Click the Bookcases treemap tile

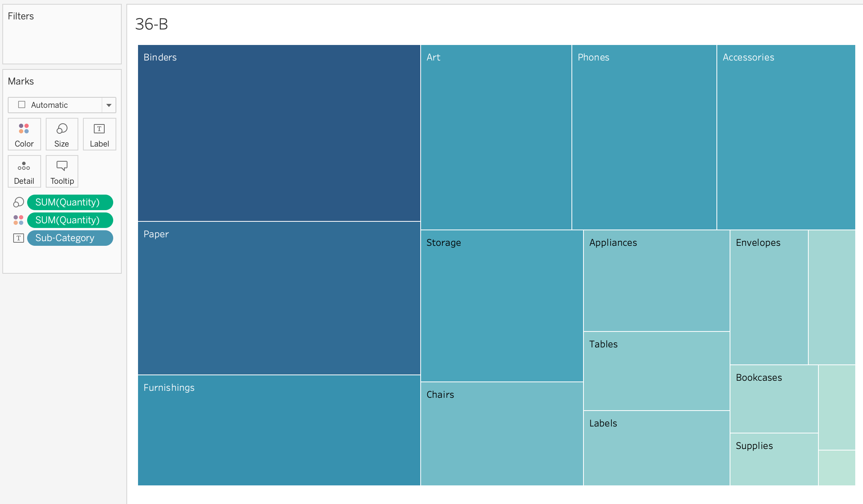click(774, 399)
